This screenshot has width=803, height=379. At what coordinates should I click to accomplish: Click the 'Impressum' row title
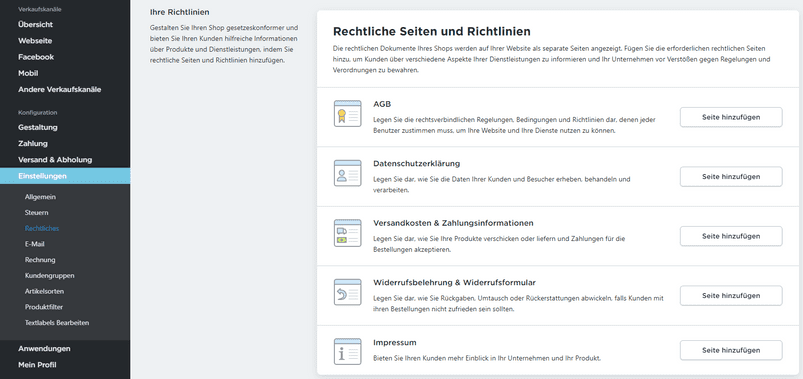point(395,343)
